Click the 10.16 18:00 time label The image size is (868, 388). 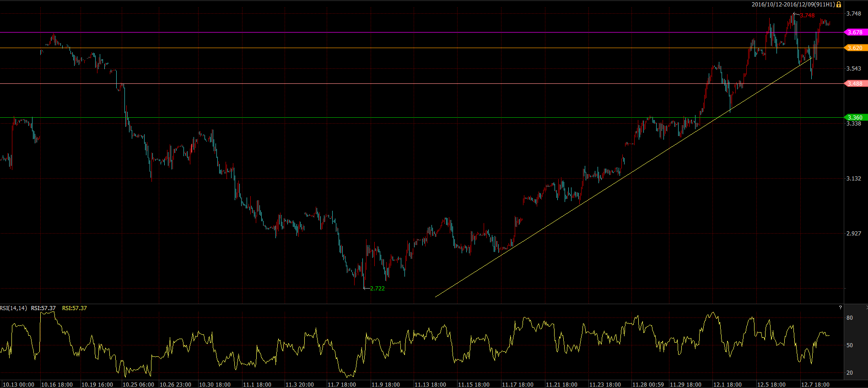click(57, 385)
